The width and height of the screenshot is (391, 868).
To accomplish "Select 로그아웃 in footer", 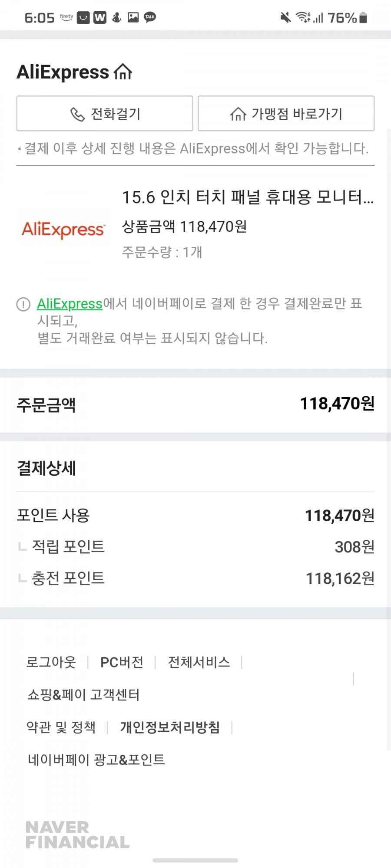I will (51, 662).
